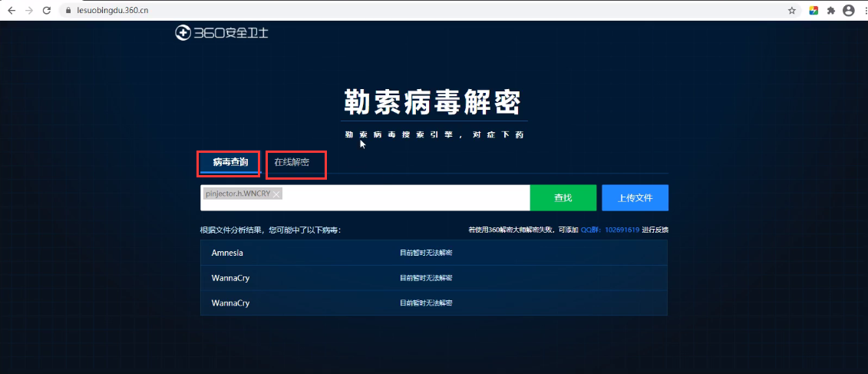
Task: Switch to the 在线解密 tab
Action: click(x=292, y=162)
